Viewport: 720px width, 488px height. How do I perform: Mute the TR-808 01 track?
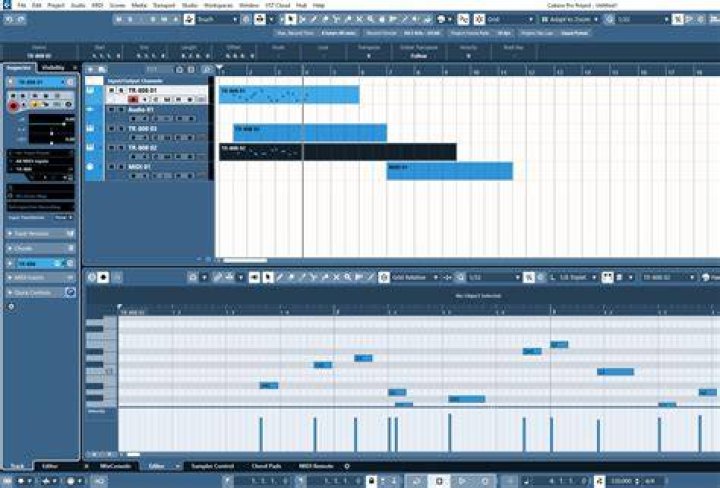click(112, 90)
